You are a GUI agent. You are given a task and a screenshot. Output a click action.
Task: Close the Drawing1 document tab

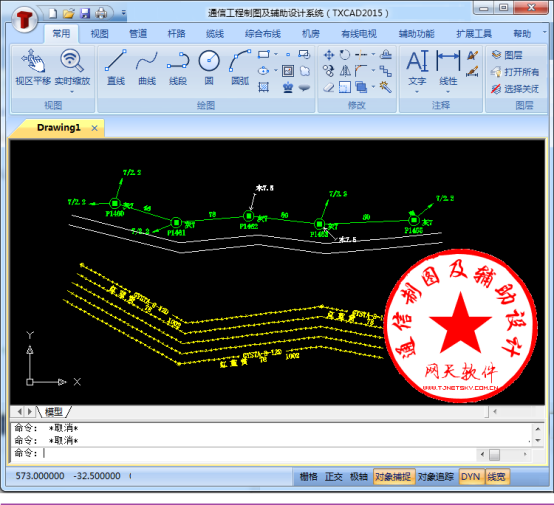94,128
